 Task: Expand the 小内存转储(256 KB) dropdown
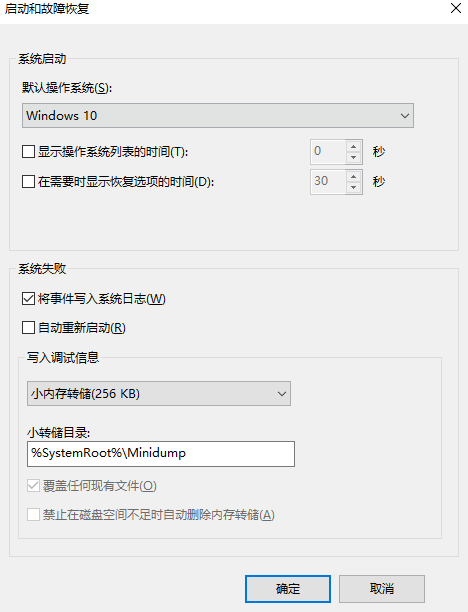pos(159,393)
